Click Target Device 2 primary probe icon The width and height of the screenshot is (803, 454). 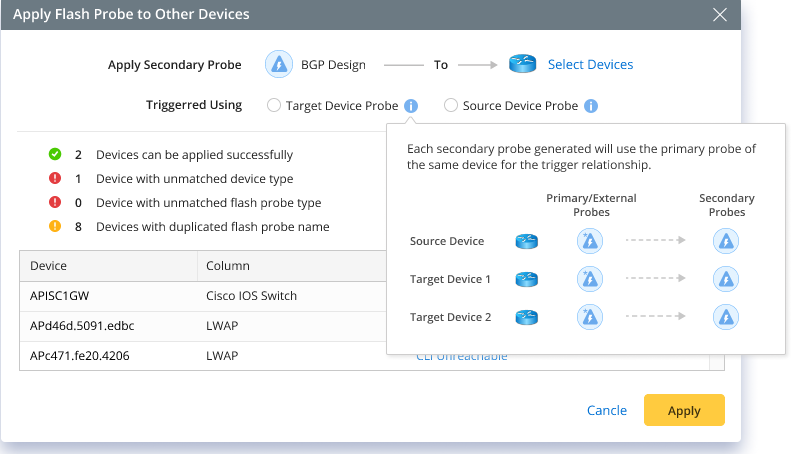pos(590,317)
